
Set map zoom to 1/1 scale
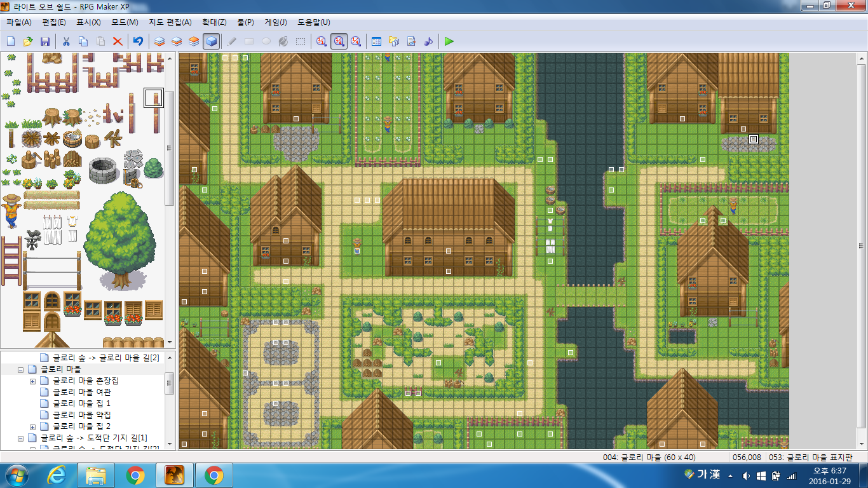[x=322, y=41]
